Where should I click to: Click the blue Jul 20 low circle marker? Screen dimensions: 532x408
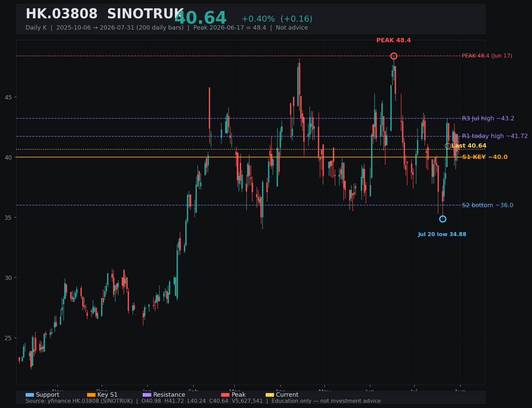tap(443, 219)
